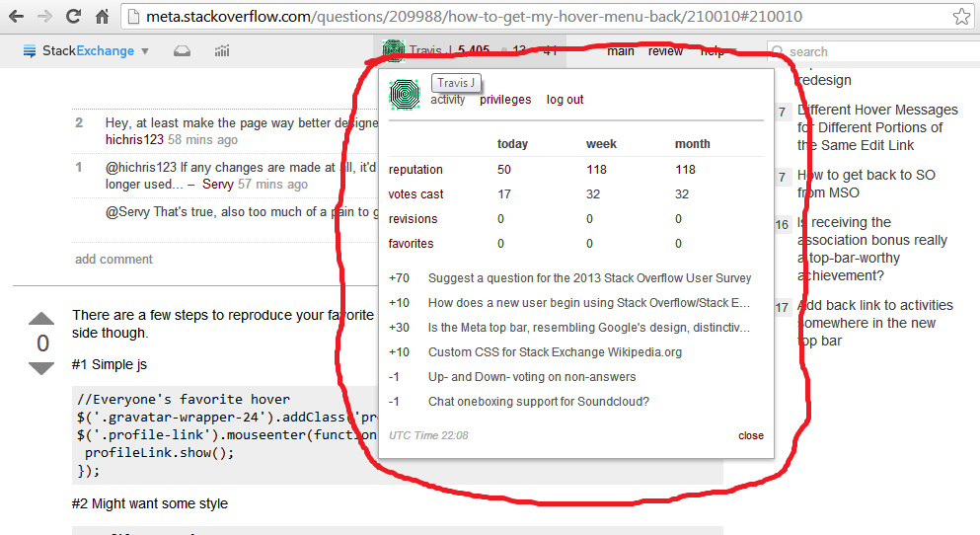Click the 58 mins ago comment timestamp
The image size is (980, 535).
coord(202,139)
